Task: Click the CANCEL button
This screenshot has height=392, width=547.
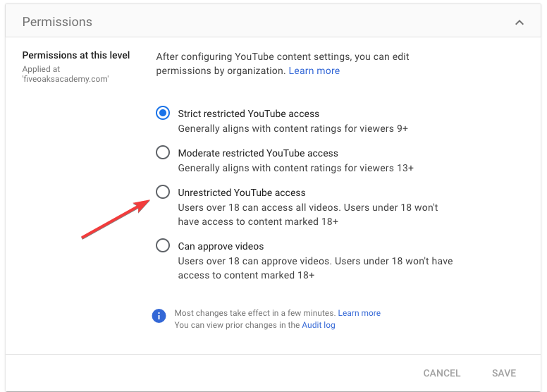Action: pos(442,373)
